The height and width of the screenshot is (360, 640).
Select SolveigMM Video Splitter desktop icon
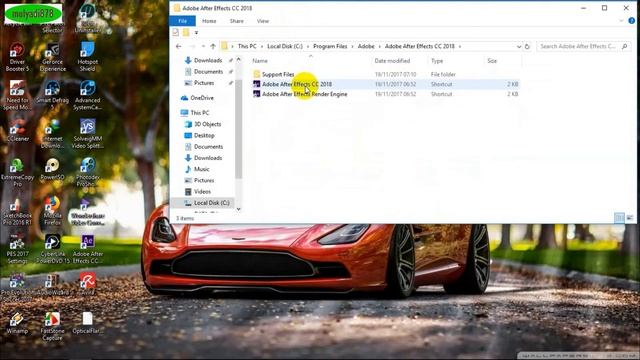pyautogui.click(x=87, y=133)
